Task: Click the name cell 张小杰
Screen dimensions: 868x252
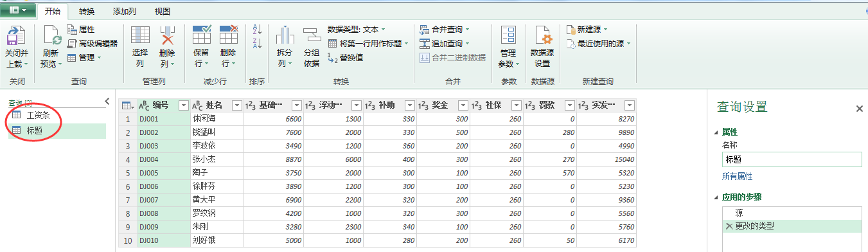Action: click(x=217, y=159)
